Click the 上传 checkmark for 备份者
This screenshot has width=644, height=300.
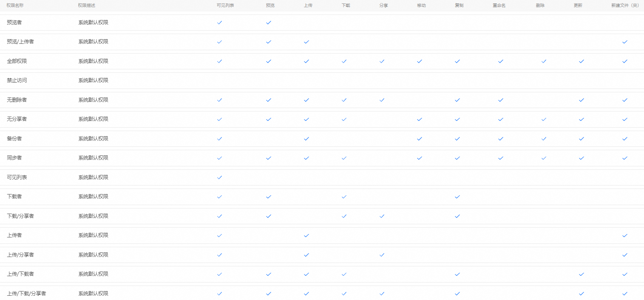pyautogui.click(x=306, y=139)
